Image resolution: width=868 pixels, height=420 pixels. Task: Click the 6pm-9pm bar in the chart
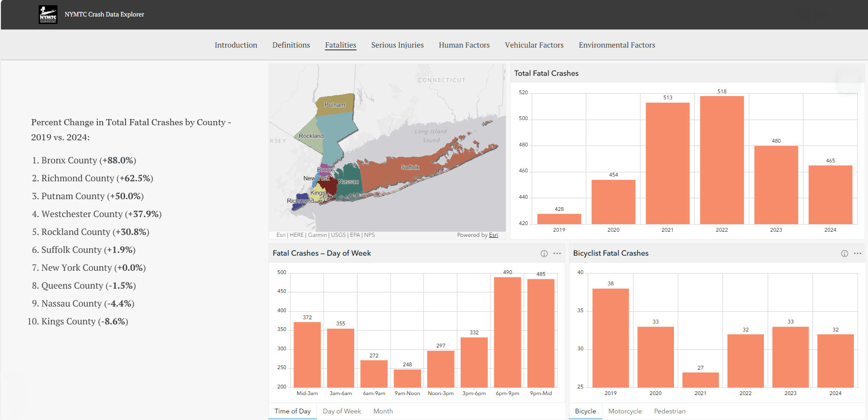coord(508,332)
